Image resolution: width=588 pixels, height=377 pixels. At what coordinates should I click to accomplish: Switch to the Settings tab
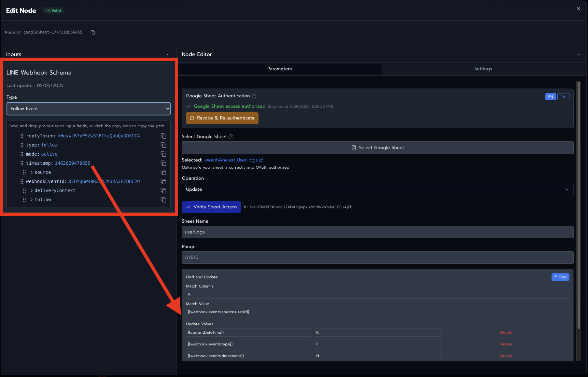click(483, 69)
